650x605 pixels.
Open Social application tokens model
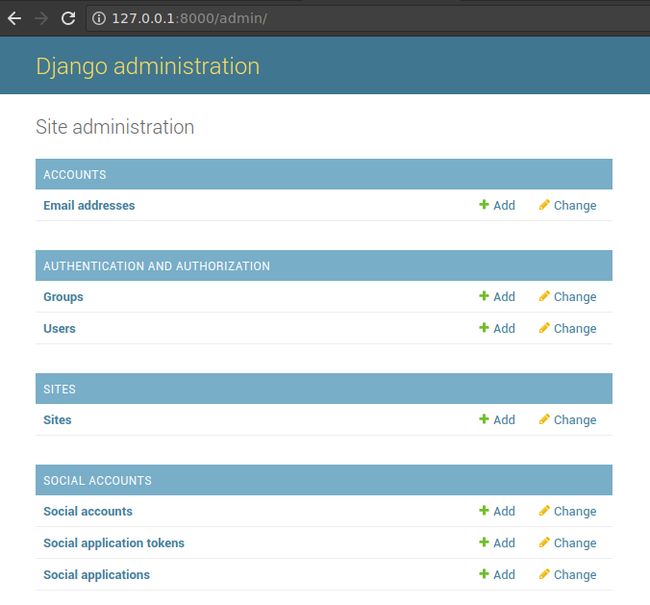click(x=114, y=543)
